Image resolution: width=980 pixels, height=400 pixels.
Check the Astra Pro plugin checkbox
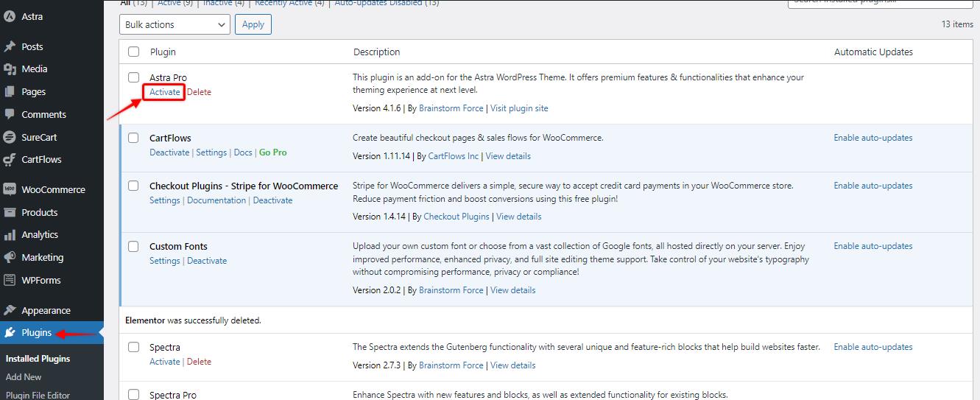pyautogui.click(x=133, y=77)
